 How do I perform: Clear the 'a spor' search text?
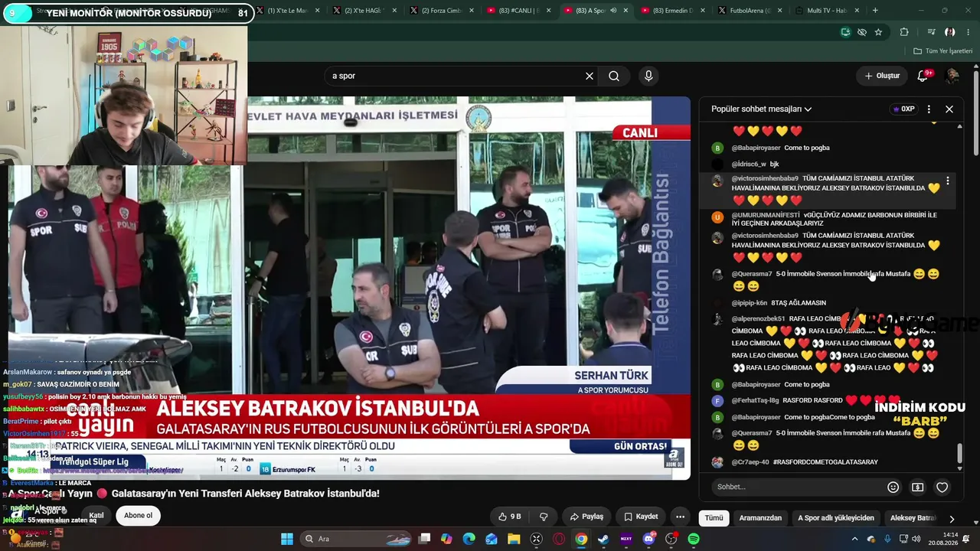tap(590, 76)
